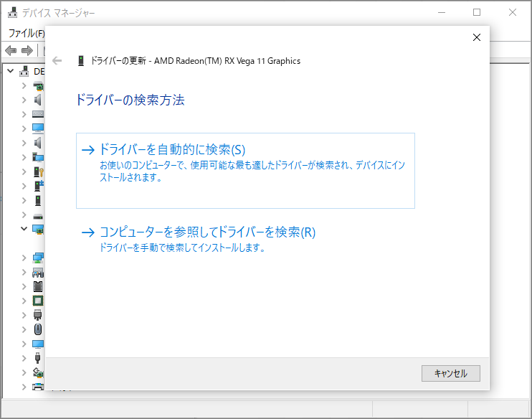Screen dimensions: 532x419
Task: Collapse the display adapter category chevron
Action: coord(24,229)
